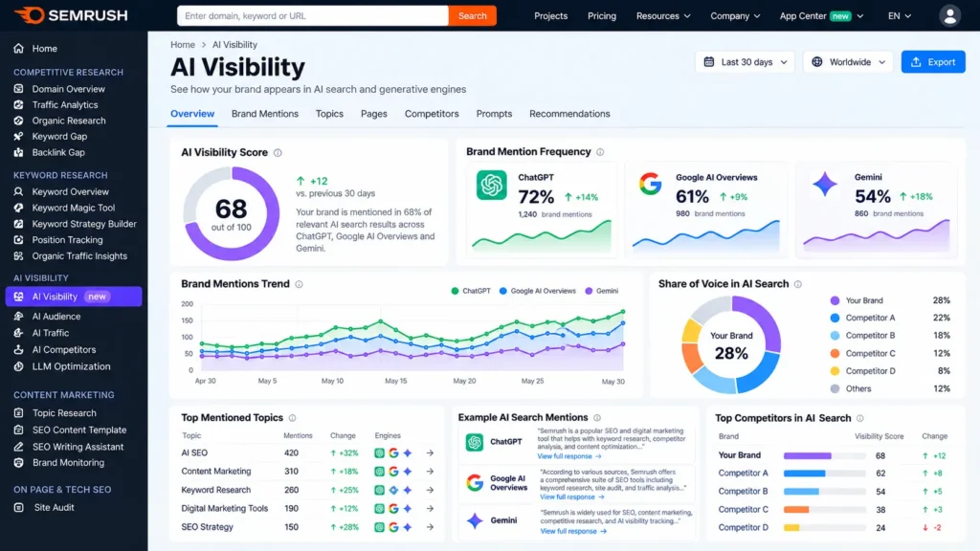
Task: Switch to the Recommendations tab
Action: pyautogui.click(x=569, y=114)
